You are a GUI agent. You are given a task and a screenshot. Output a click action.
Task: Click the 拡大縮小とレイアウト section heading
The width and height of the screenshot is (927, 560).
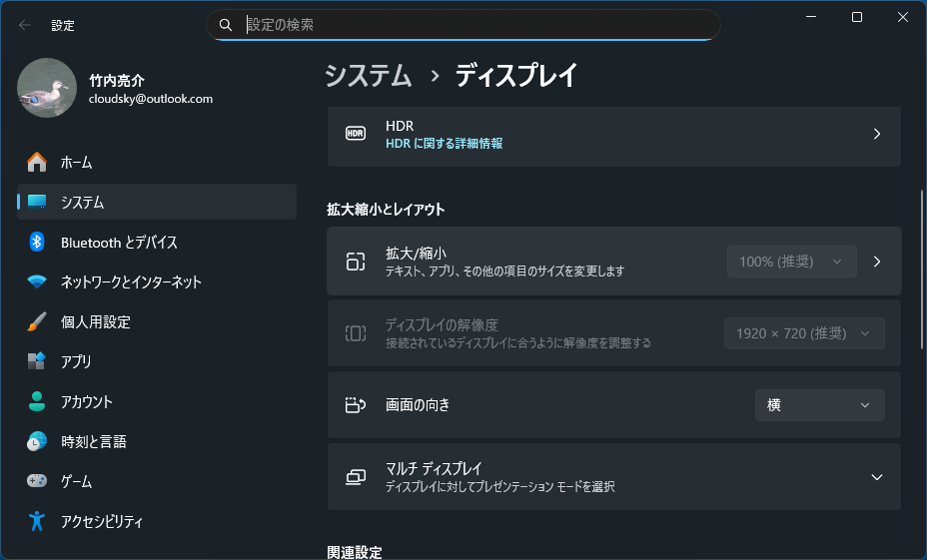point(386,209)
